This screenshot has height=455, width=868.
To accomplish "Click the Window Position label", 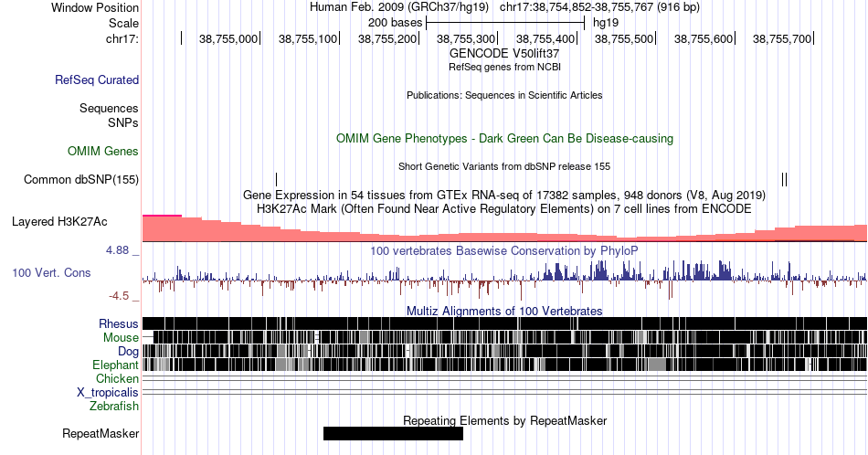I will pos(95,7).
